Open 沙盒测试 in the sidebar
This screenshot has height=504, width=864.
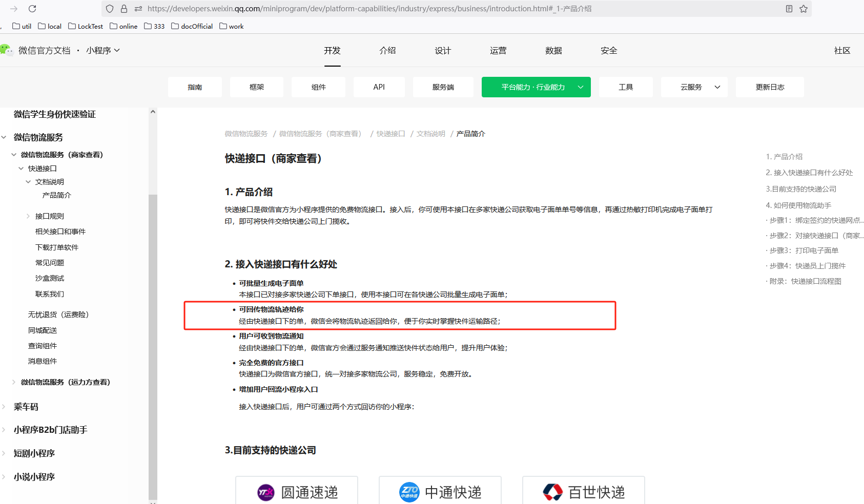point(50,278)
